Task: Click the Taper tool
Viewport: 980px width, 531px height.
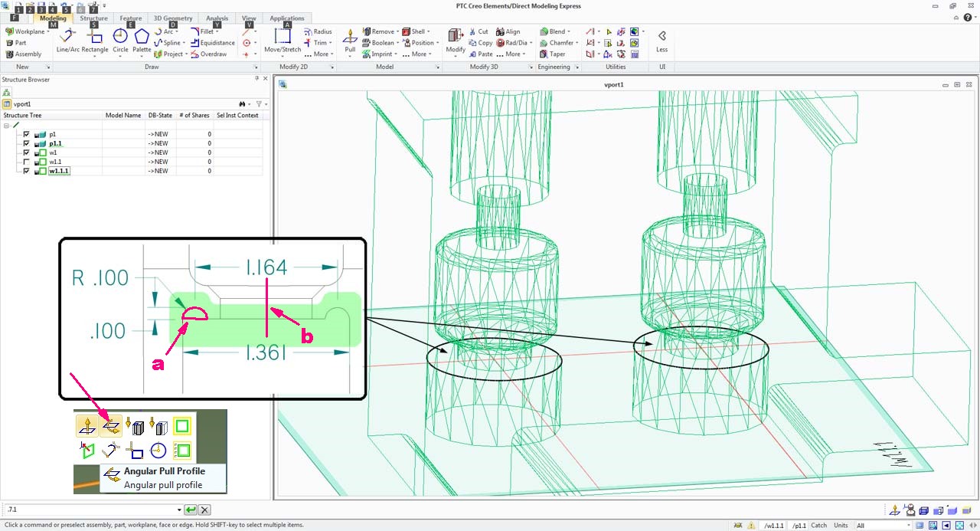Action: coord(552,54)
